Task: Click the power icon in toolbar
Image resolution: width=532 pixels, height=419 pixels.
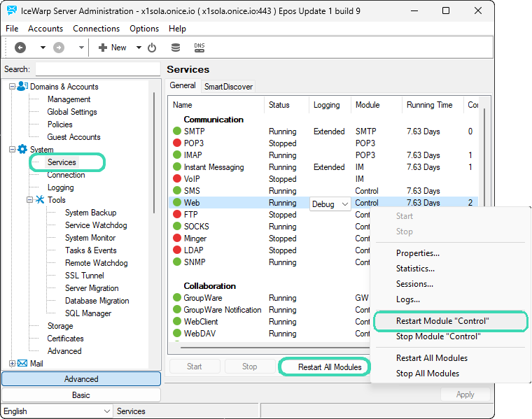Action: click(x=152, y=48)
